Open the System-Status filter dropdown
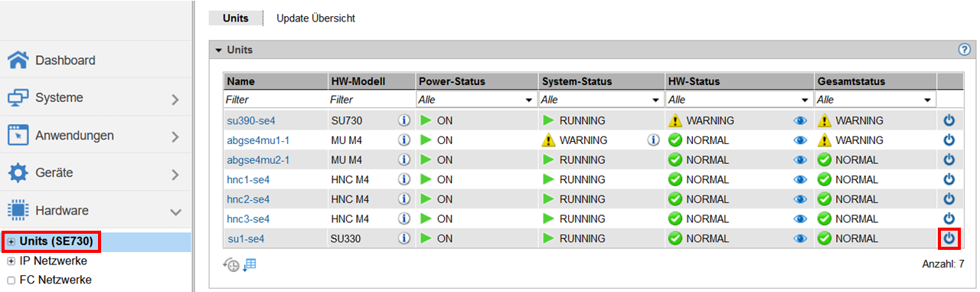The image size is (980, 292). pyautogui.click(x=601, y=100)
